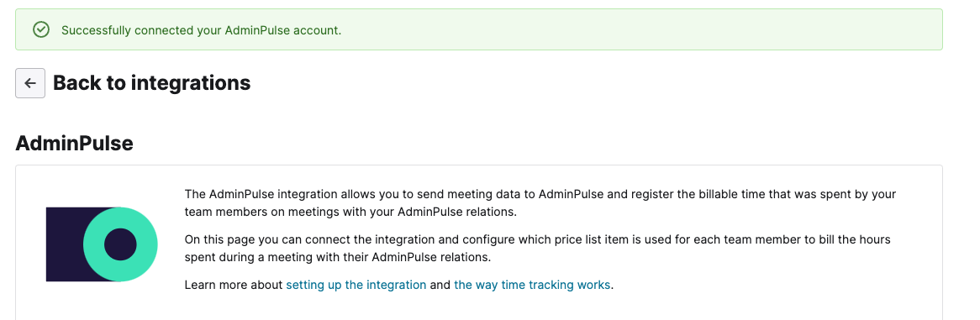Screen dimensions: 980x320
Task: Click the 'Successfully connected your AdminPulse account' message
Action: point(201,30)
